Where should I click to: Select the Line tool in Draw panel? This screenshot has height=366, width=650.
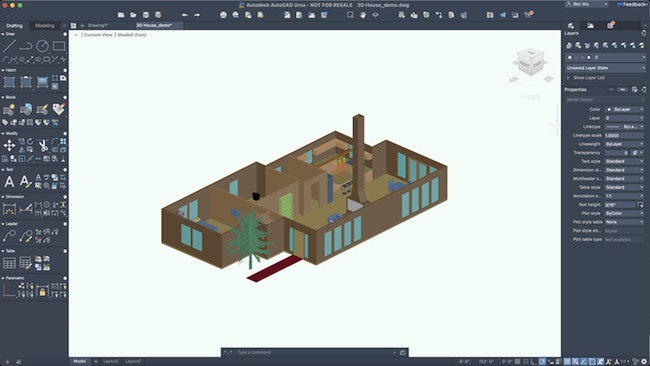click(9, 46)
